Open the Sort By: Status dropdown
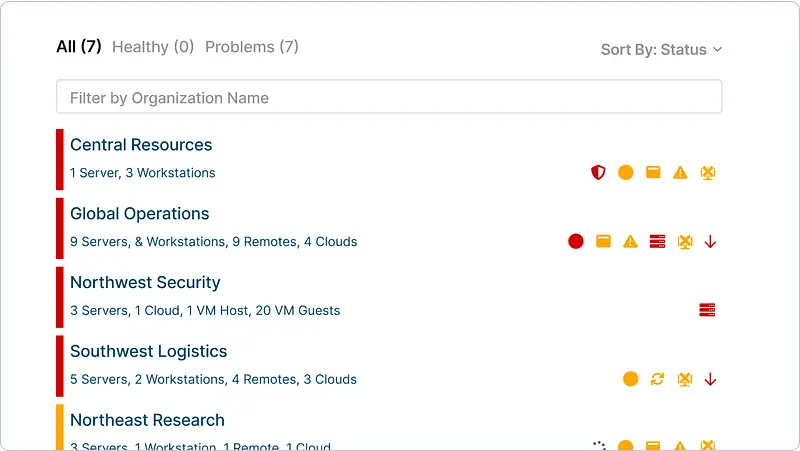The width and height of the screenshot is (800, 451). click(x=661, y=49)
